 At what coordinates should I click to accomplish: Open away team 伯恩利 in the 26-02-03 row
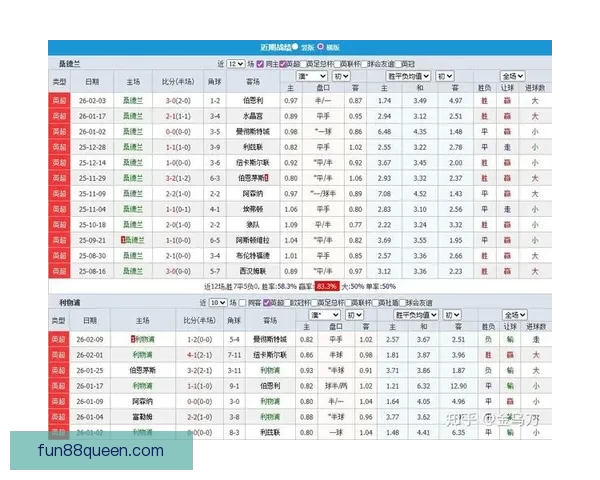pyautogui.click(x=253, y=101)
